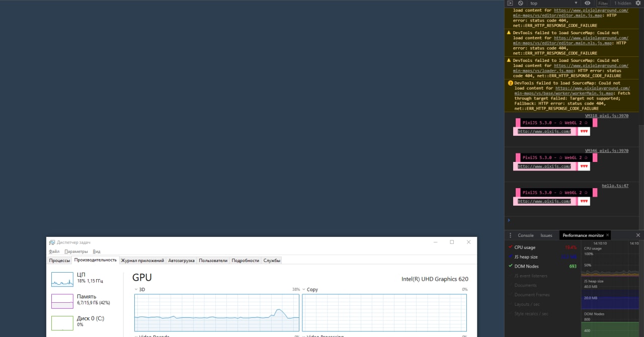Image resolution: width=644 pixels, height=337 pixels.
Task: Switch to the Console drawer tab
Action: click(x=526, y=235)
